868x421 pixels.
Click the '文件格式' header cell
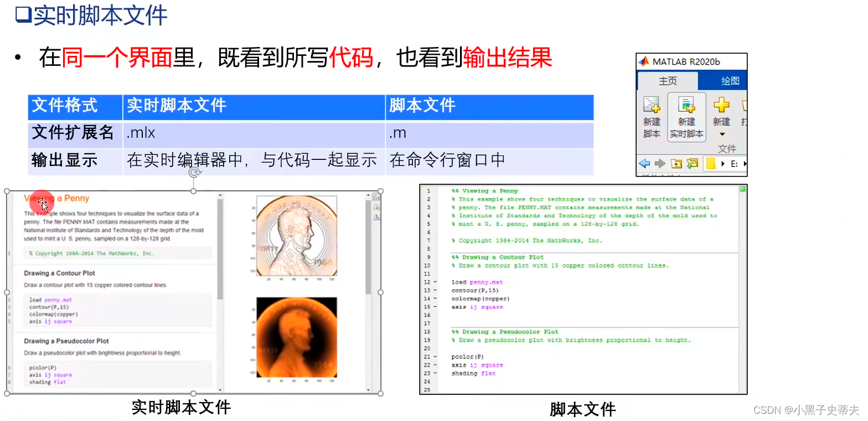[75, 106]
